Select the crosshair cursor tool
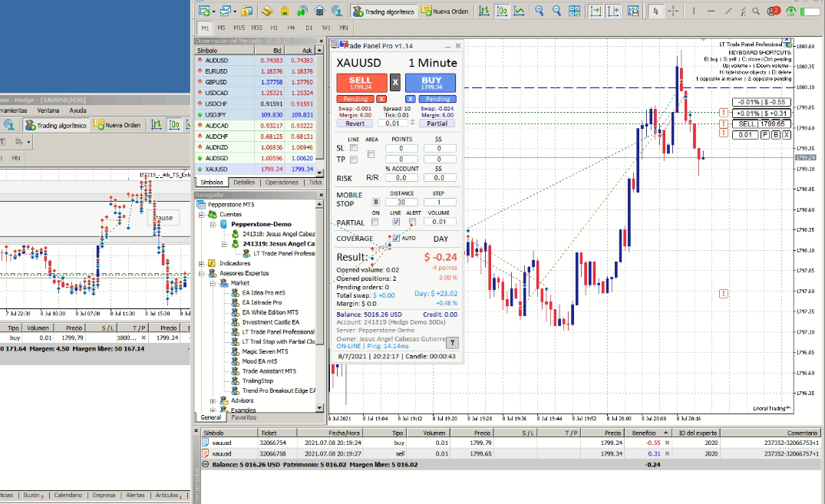 [x=673, y=11]
